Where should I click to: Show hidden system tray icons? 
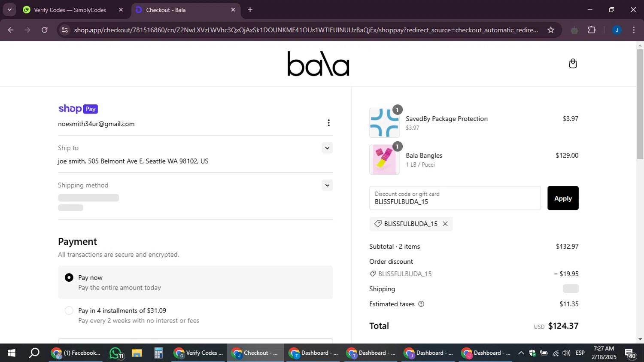click(521, 353)
